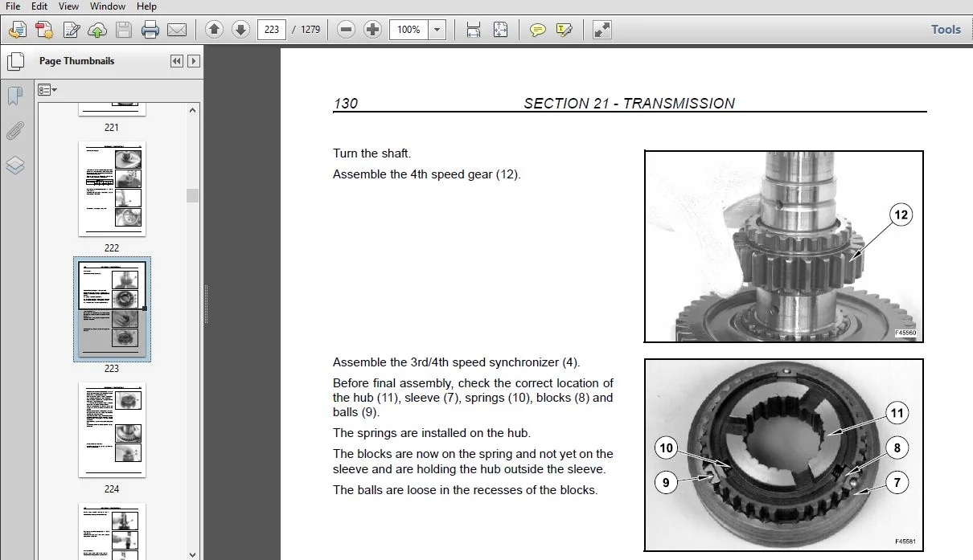The height and width of the screenshot is (560, 973).
Task: Click the Save floppy disk icon
Action: pos(123,31)
